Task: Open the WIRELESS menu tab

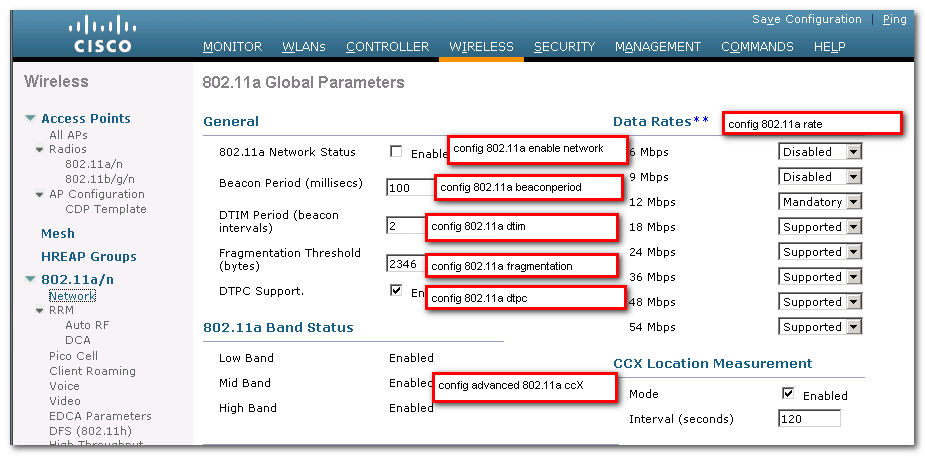Action: (481, 47)
